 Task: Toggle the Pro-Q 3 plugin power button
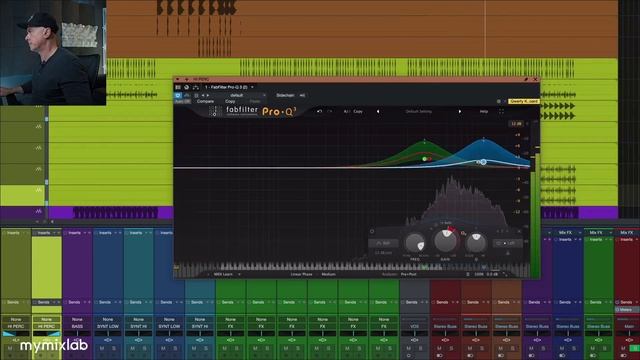point(178,95)
